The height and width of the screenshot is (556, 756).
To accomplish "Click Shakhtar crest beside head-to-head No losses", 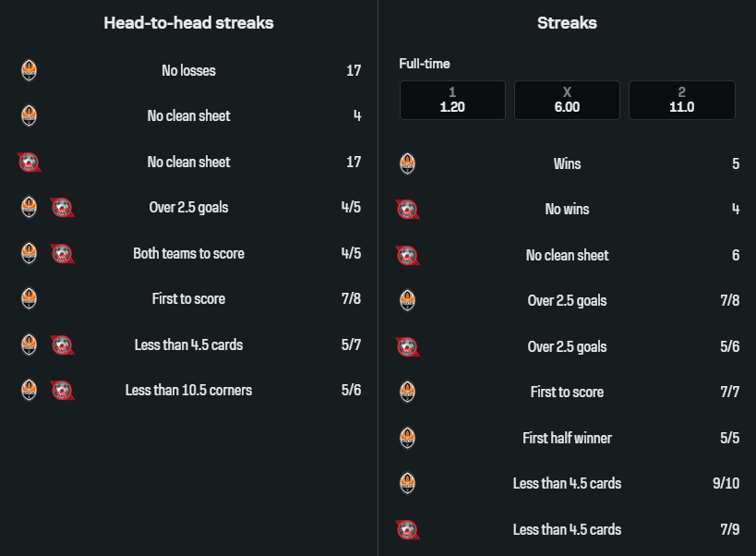I will 29,70.
